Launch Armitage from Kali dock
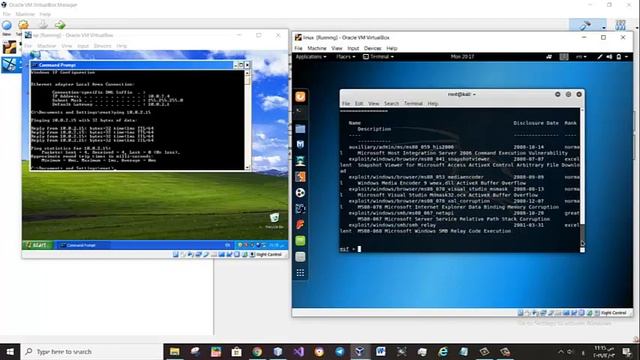Viewport: 640px width, 360px height. (300, 160)
